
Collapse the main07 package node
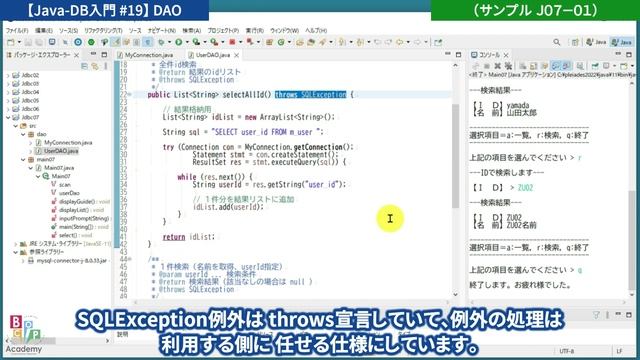pyautogui.click(x=23, y=160)
